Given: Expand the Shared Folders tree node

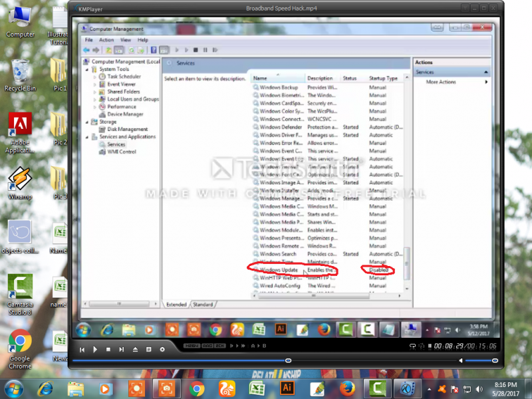Looking at the screenshot, I should pyautogui.click(x=95, y=92).
